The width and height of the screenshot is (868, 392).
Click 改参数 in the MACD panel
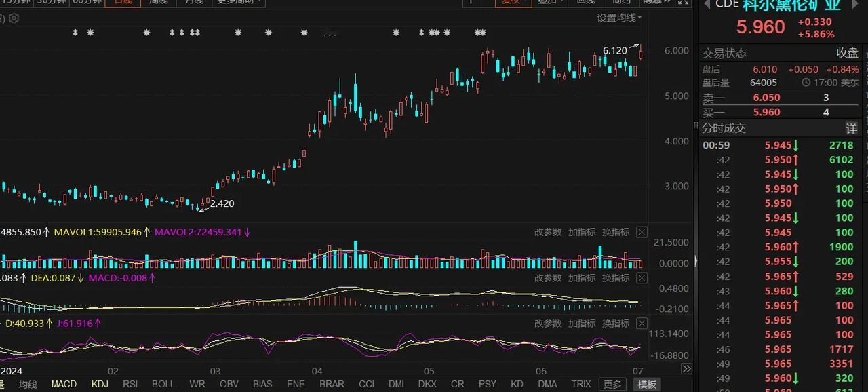point(548,278)
